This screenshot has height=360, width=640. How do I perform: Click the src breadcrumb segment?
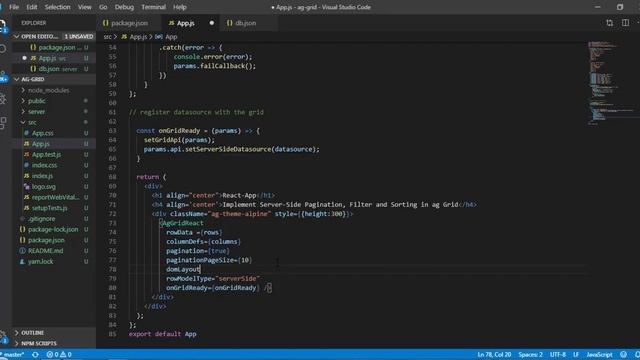click(x=107, y=37)
